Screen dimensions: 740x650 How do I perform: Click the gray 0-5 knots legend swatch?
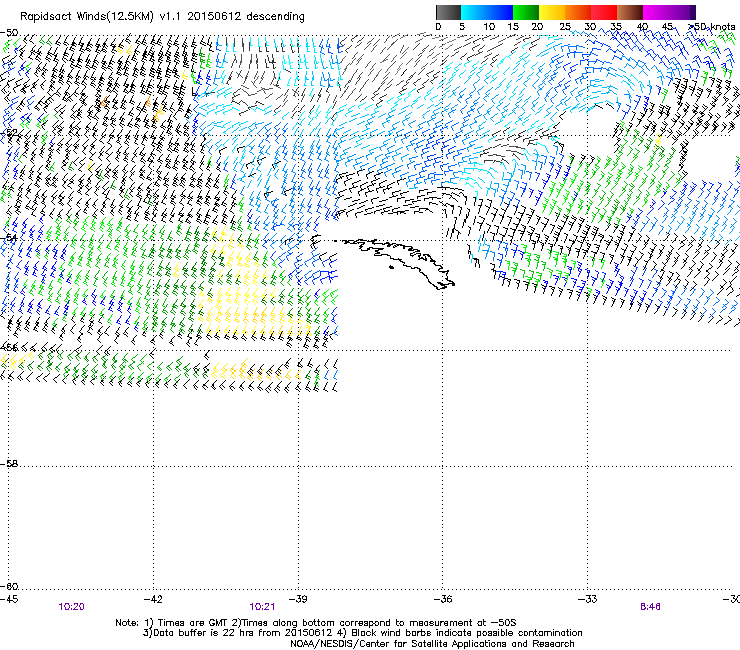tap(448, 12)
